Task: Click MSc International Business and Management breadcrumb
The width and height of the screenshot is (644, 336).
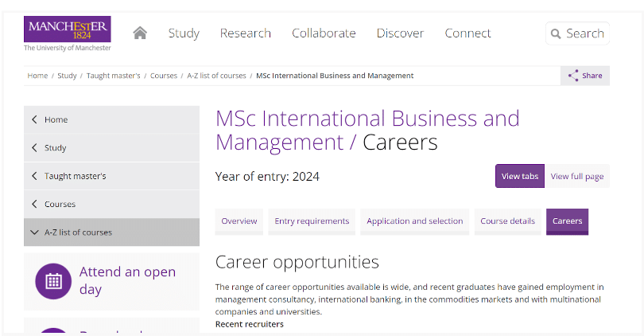Action: pyautogui.click(x=335, y=76)
